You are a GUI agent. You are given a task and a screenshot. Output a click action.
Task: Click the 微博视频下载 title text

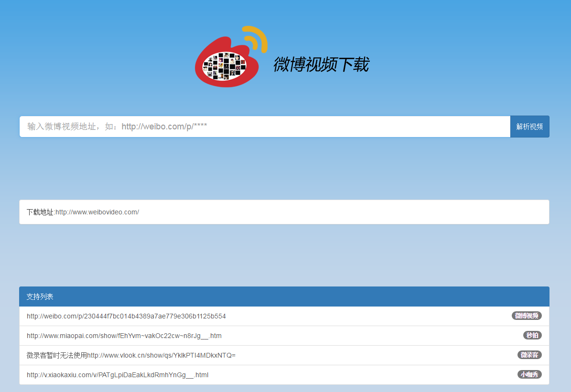[322, 64]
